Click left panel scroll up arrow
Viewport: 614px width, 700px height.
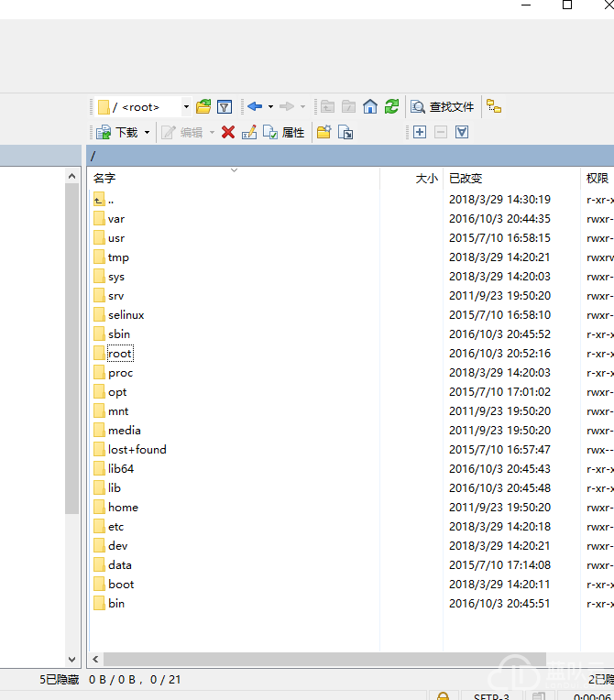[71, 176]
